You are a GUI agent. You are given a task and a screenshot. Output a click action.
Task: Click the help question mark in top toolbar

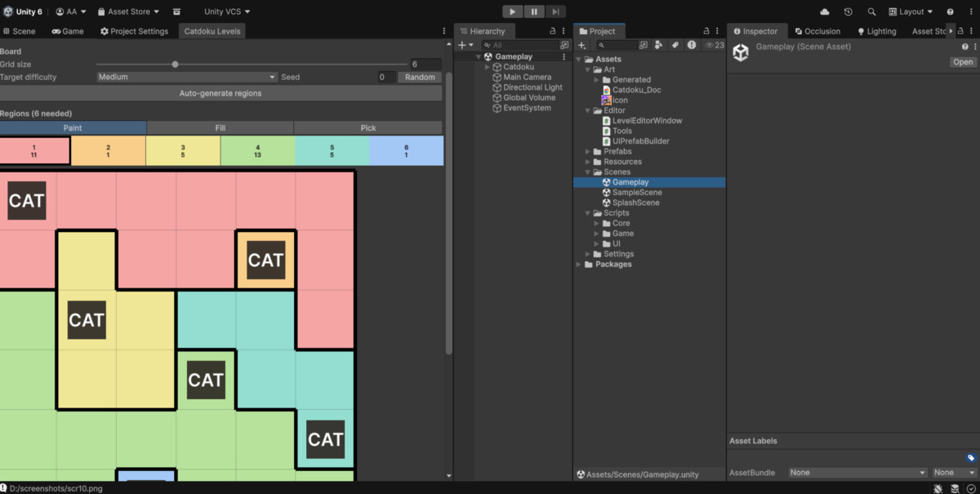950,11
